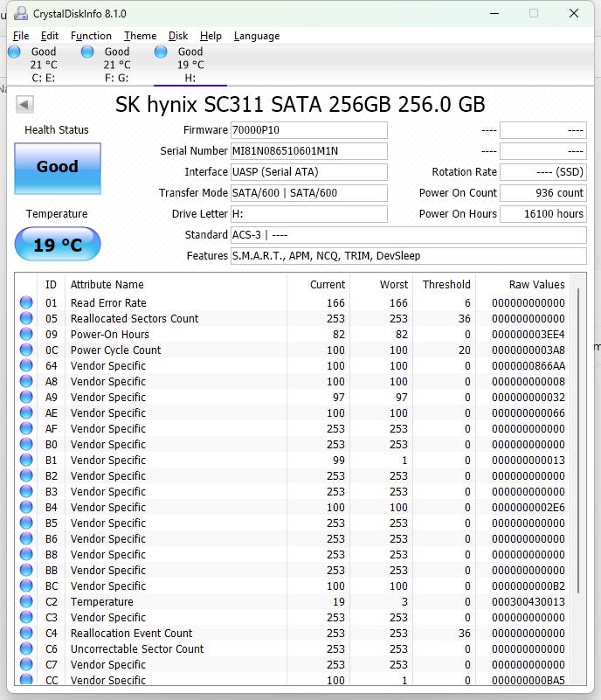This screenshot has width=601, height=700.
Task: Click the previous disk arrow button
Action: (x=24, y=105)
